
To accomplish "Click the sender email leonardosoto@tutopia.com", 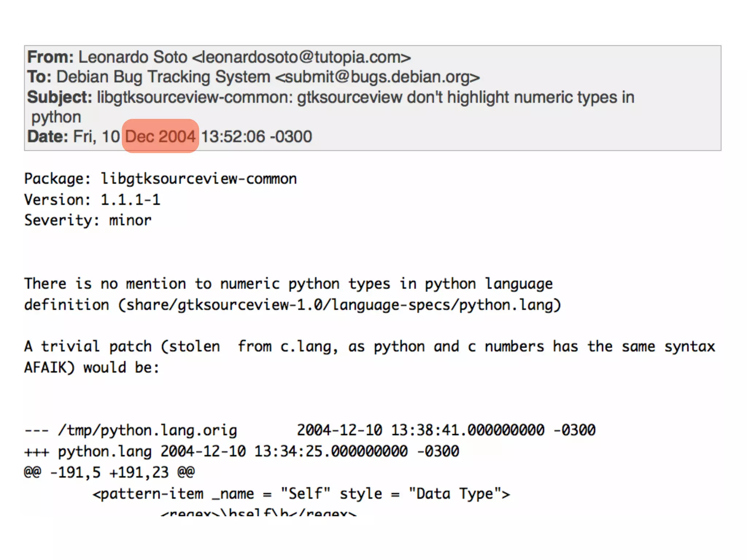I will pyautogui.click(x=301, y=57).
